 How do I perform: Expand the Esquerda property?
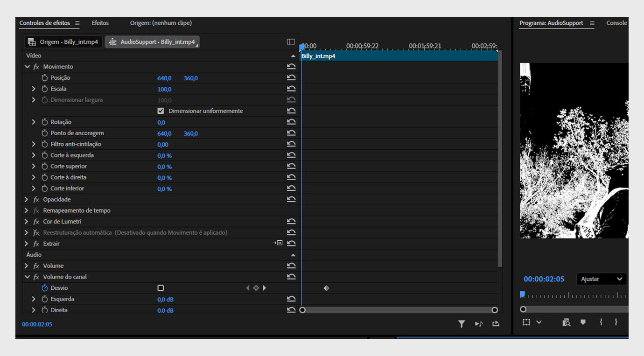click(x=34, y=299)
